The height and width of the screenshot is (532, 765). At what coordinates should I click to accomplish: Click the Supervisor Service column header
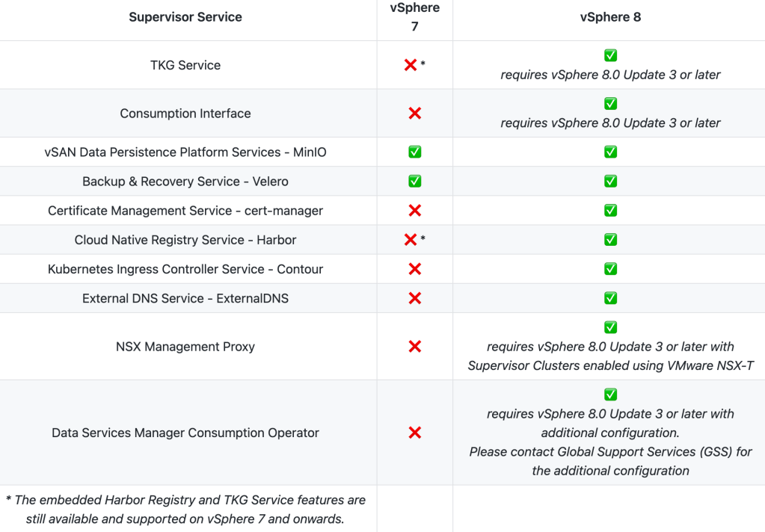185,17
